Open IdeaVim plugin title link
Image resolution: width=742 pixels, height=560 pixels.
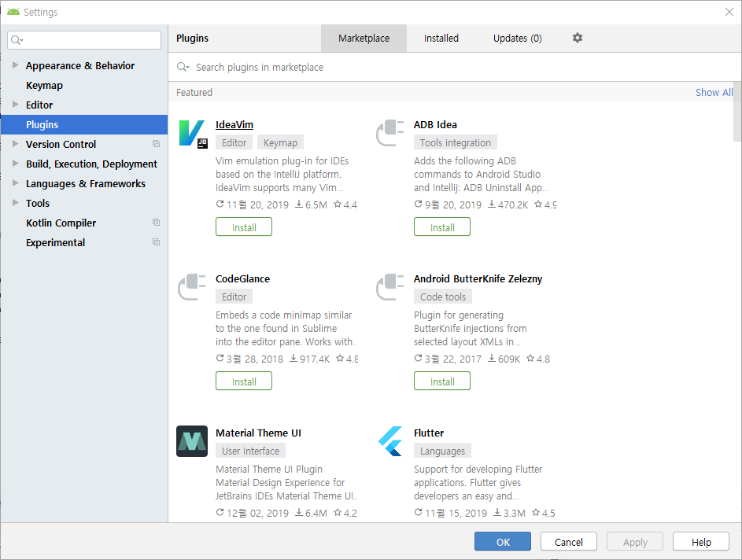click(234, 125)
